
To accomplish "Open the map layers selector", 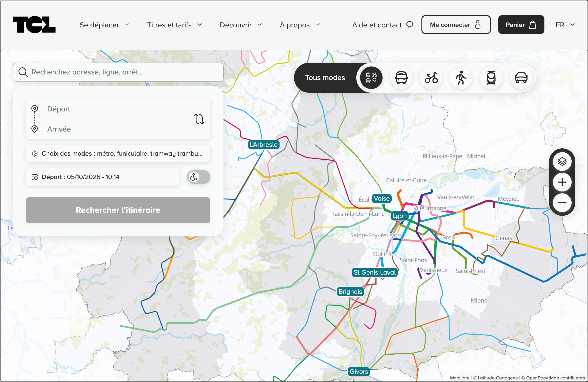I will pyautogui.click(x=562, y=162).
